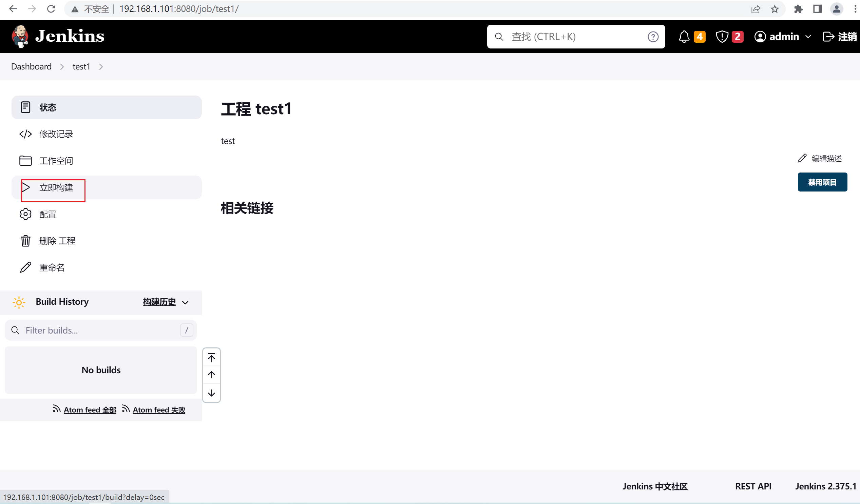Screen dimensions: 860x504
Task: Click the orange 4 notification badge
Action: (699, 37)
